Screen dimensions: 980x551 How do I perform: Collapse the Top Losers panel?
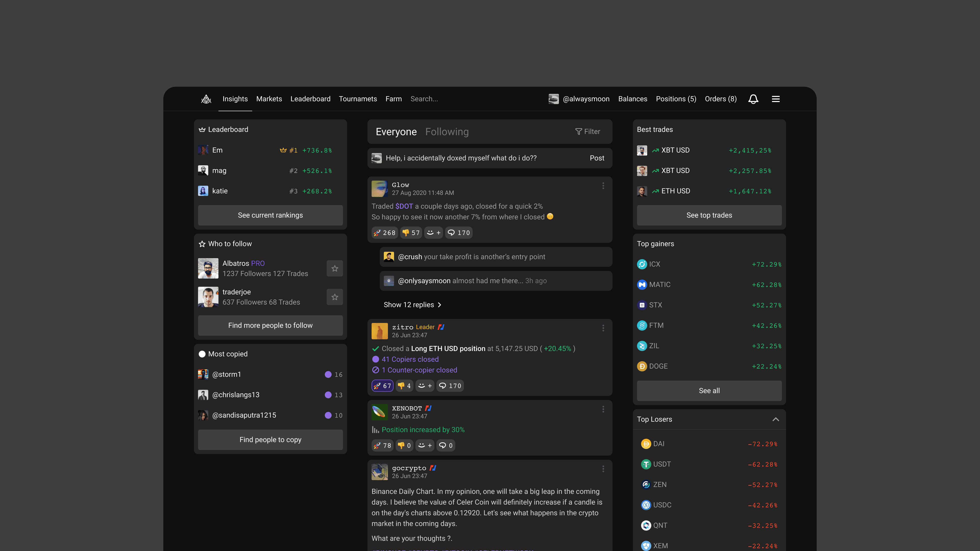pos(776,419)
